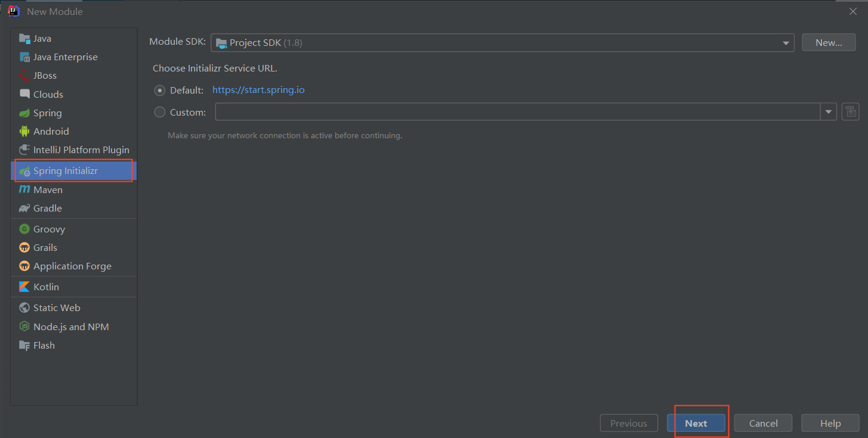Select the Kotlin logo icon

tap(24, 287)
